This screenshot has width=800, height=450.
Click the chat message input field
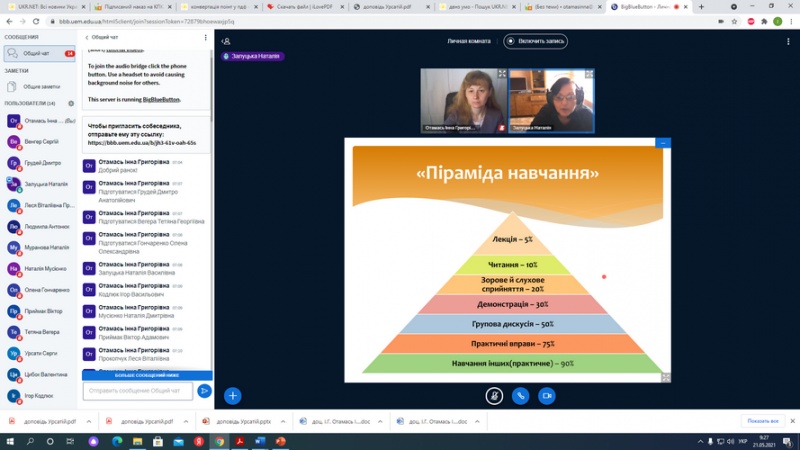(x=138, y=391)
